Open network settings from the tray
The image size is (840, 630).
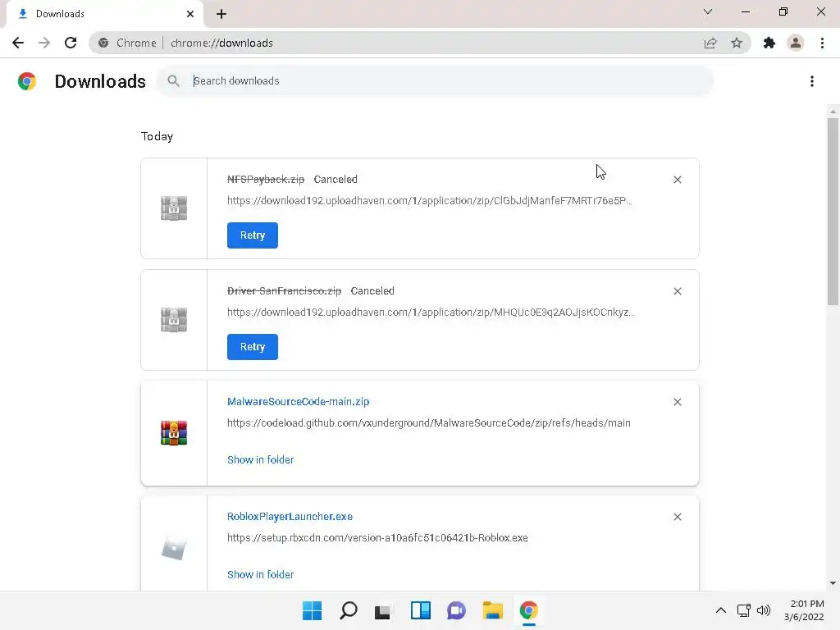point(743,610)
